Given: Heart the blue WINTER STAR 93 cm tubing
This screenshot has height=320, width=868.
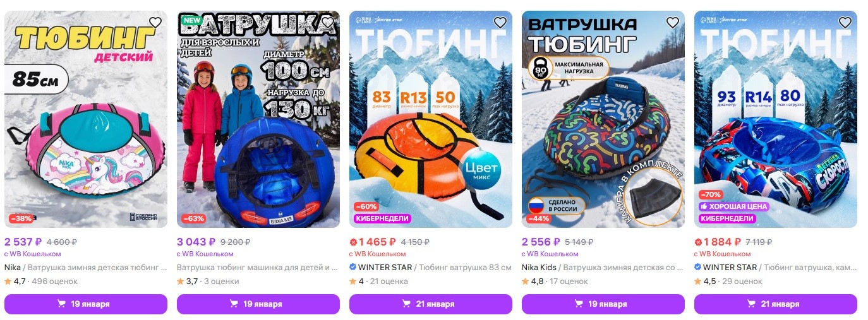Looking at the screenshot, I should pyautogui.click(x=845, y=23).
